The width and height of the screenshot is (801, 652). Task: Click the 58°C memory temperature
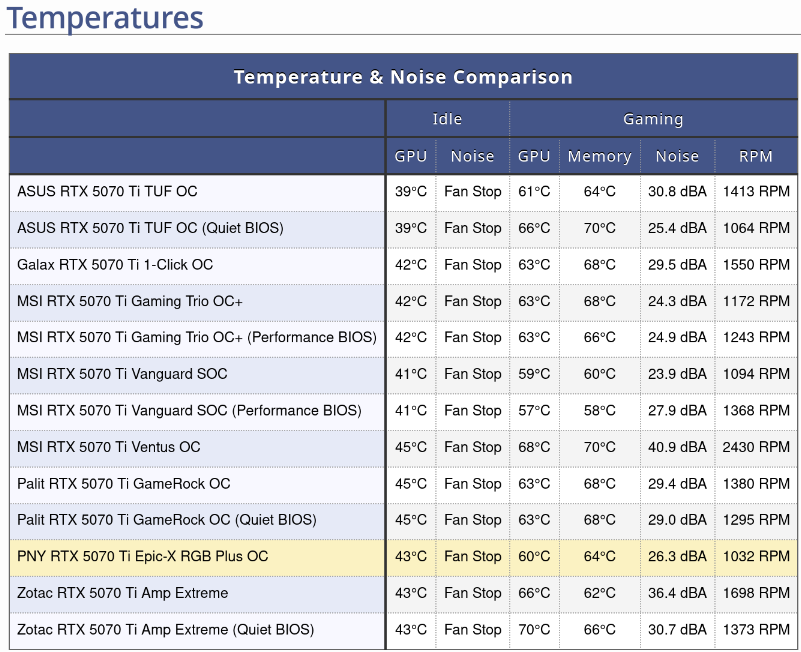click(x=600, y=411)
